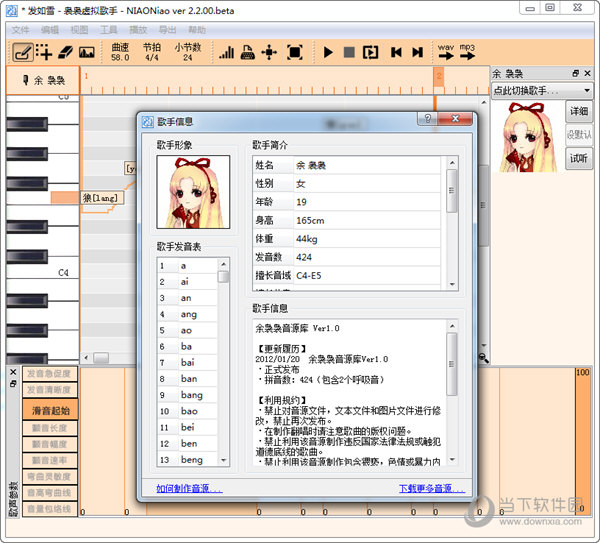Screen dimensions: 600x543
Task: Click the singer portrait in the dialog
Action: click(x=193, y=192)
